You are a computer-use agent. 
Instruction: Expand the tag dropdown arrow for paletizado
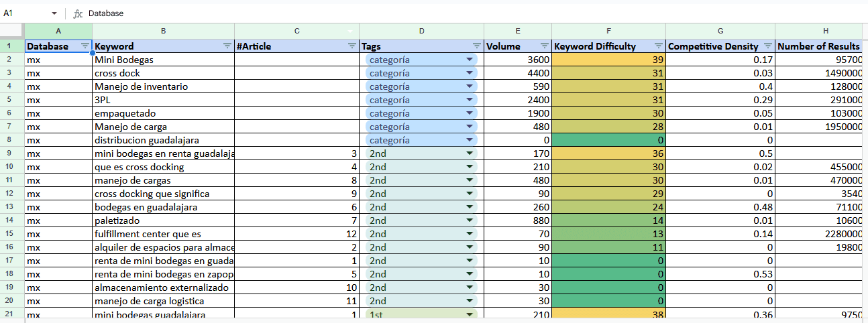tap(470, 220)
